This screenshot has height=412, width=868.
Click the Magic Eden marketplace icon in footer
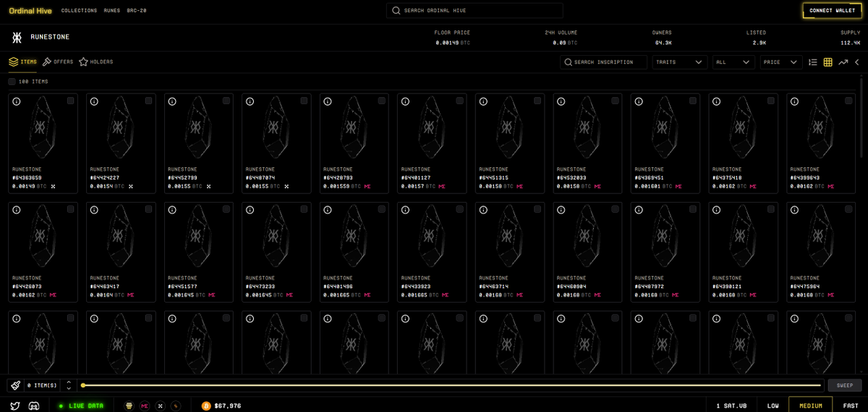click(x=145, y=405)
